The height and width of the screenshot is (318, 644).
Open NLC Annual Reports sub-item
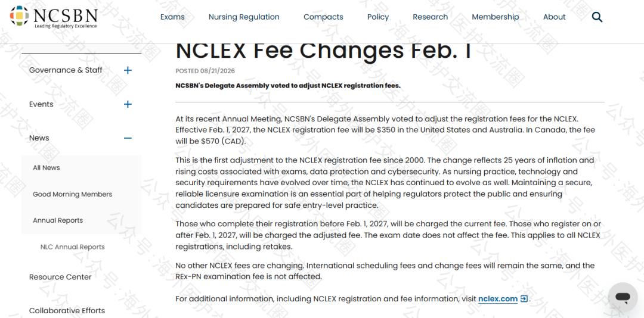click(x=73, y=247)
